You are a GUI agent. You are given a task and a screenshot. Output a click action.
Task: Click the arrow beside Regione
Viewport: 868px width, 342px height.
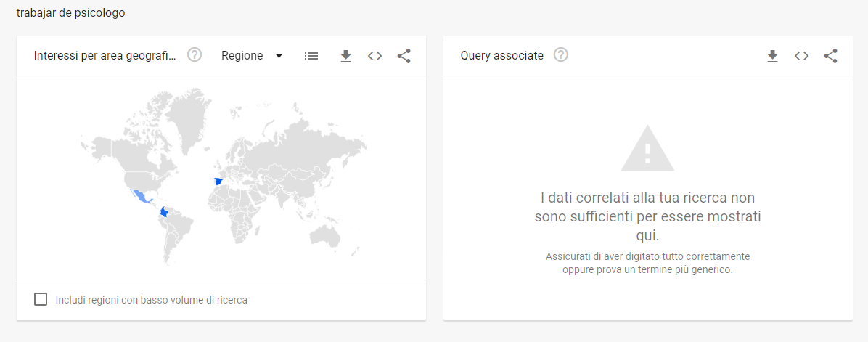click(x=279, y=56)
